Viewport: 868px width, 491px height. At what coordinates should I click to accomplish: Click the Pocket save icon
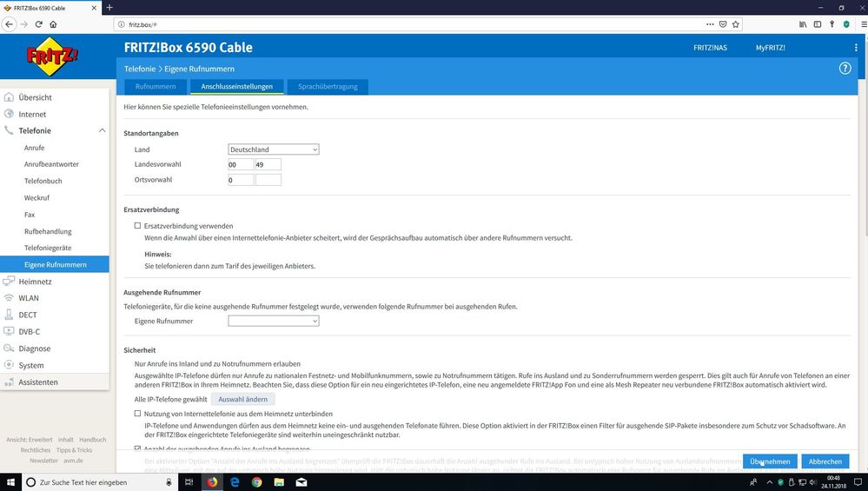pos(723,24)
